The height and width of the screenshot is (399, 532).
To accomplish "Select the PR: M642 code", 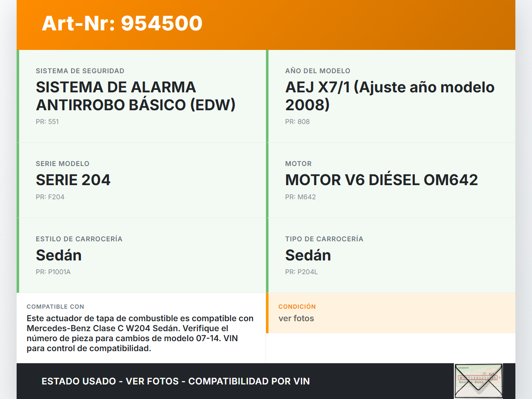I will tap(300, 197).
